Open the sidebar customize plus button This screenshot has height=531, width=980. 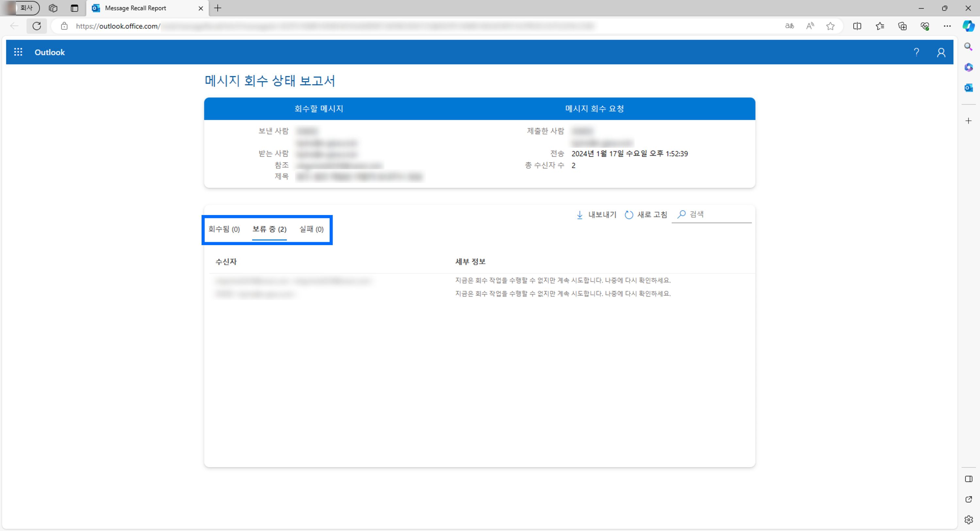[x=968, y=121]
